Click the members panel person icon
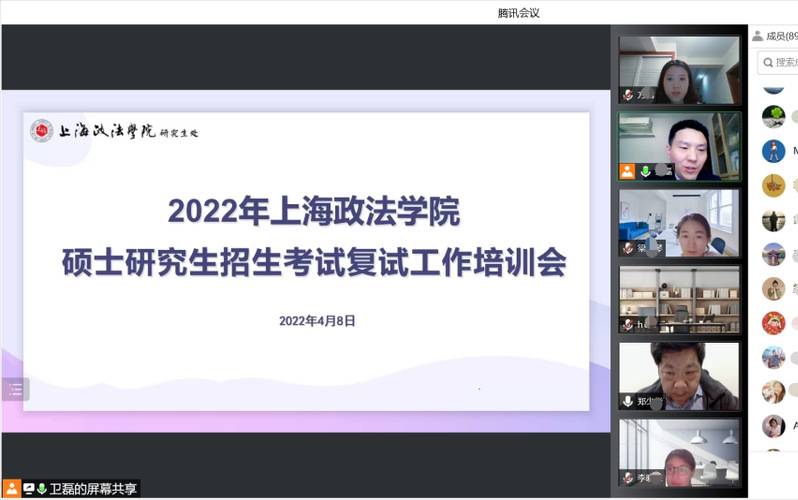This screenshot has width=798, height=500. pos(757,37)
